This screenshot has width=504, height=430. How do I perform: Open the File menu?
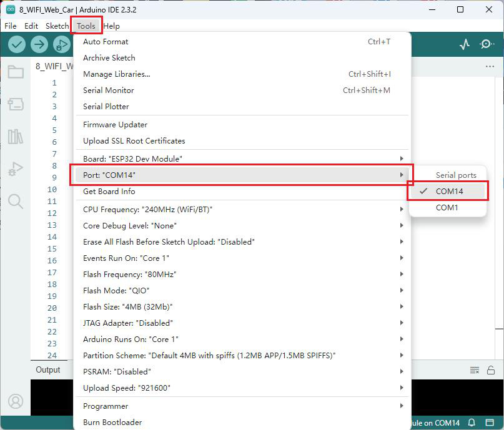[x=11, y=26]
